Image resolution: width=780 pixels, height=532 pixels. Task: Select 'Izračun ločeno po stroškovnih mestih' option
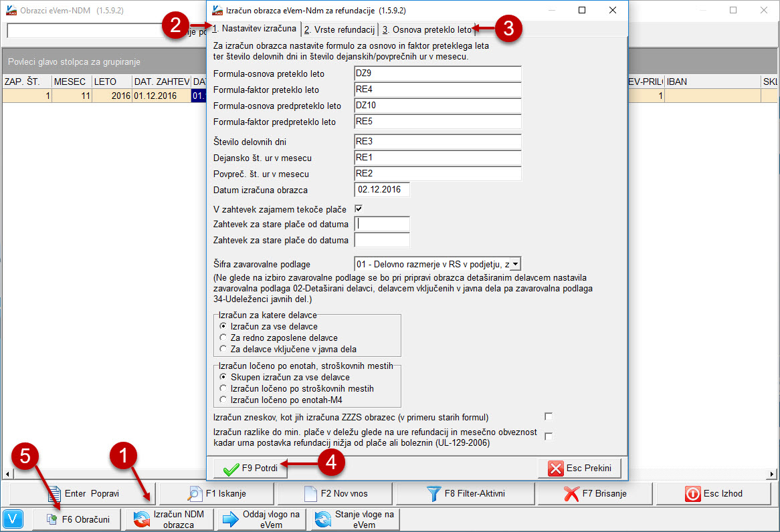pos(223,388)
